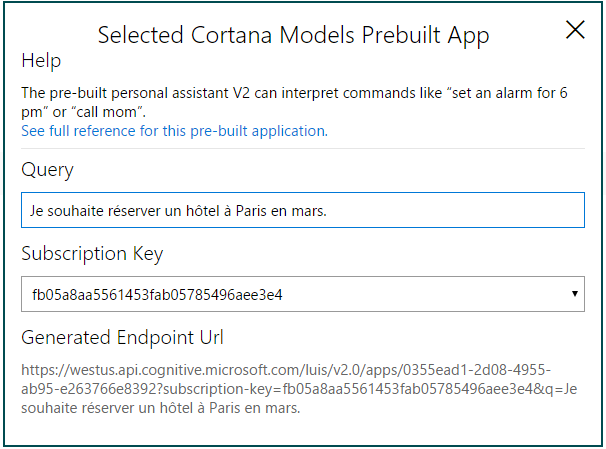606x449 pixels.
Task: Click the Subscription Key label
Action: (92, 254)
